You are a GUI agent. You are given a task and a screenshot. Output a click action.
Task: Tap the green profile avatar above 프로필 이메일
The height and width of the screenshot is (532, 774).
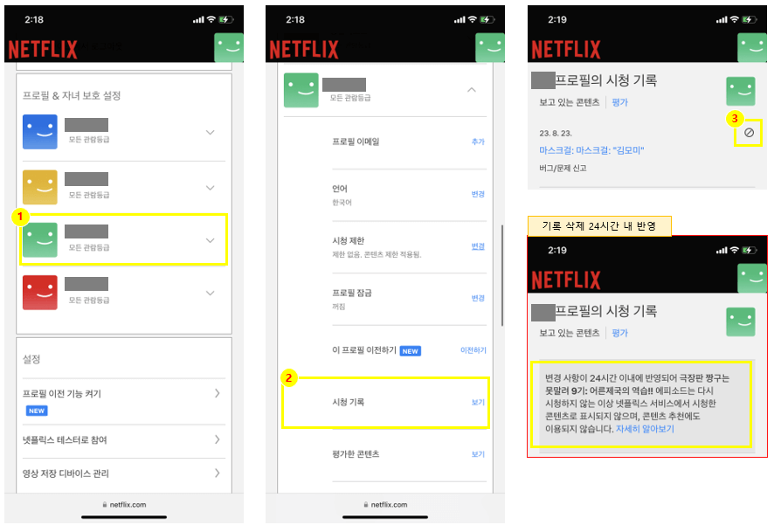[x=301, y=90]
